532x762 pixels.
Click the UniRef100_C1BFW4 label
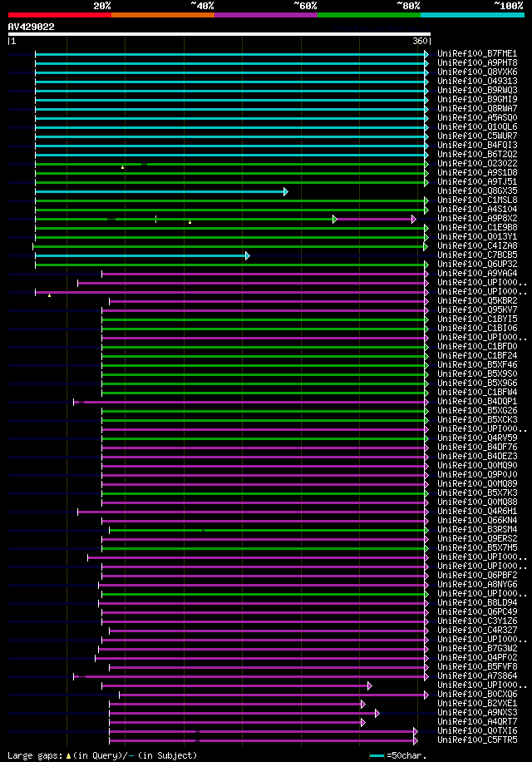pyautogui.click(x=477, y=392)
